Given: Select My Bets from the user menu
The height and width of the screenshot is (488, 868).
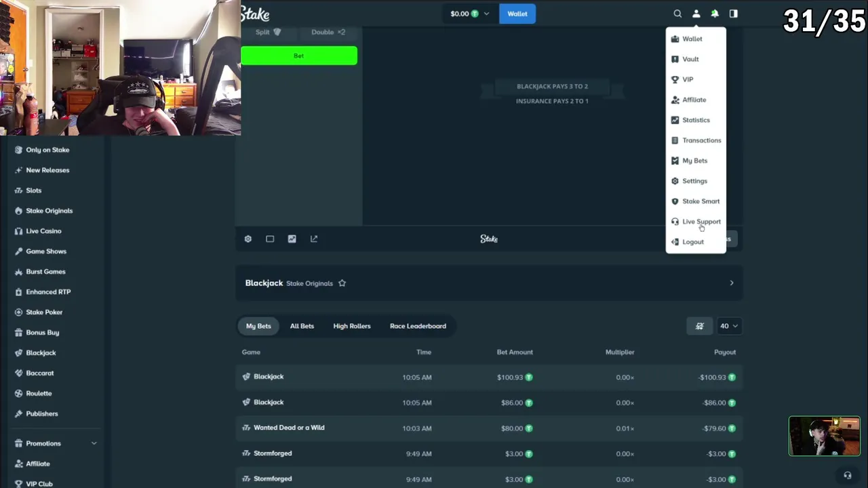Looking at the screenshot, I should [696, 161].
